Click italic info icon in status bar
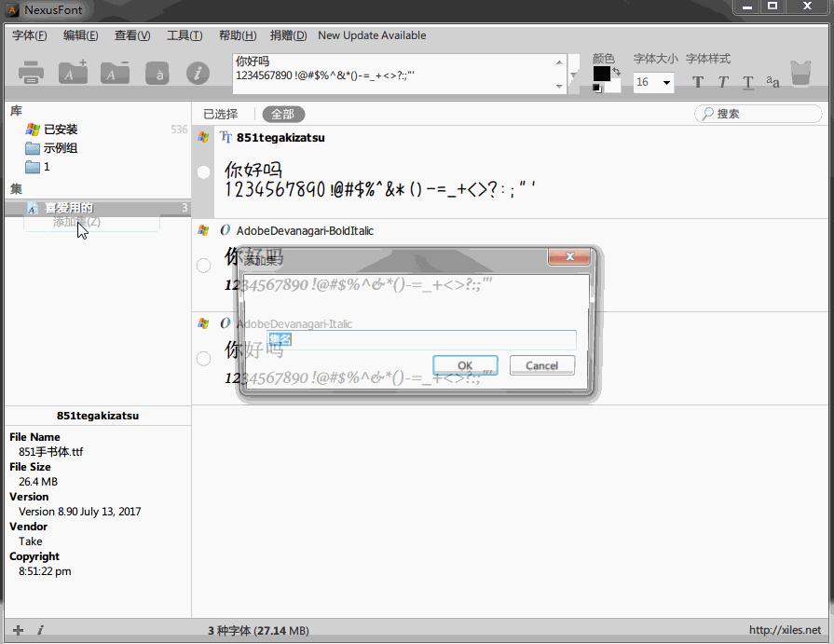834x644 pixels. 40,630
